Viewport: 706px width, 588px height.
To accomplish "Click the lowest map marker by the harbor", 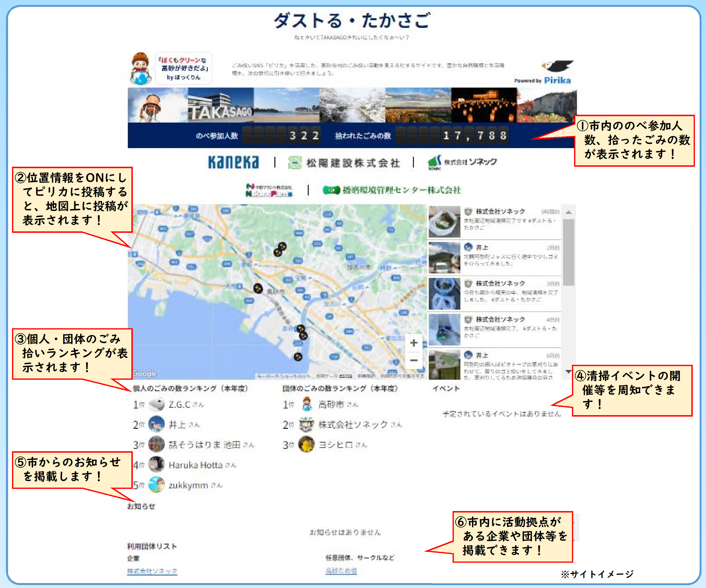I will (298, 357).
